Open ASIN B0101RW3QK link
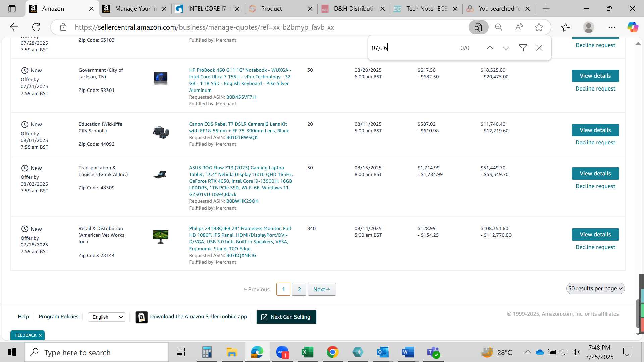The height and width of the screenshot is (362, 644). pos(242,137)
